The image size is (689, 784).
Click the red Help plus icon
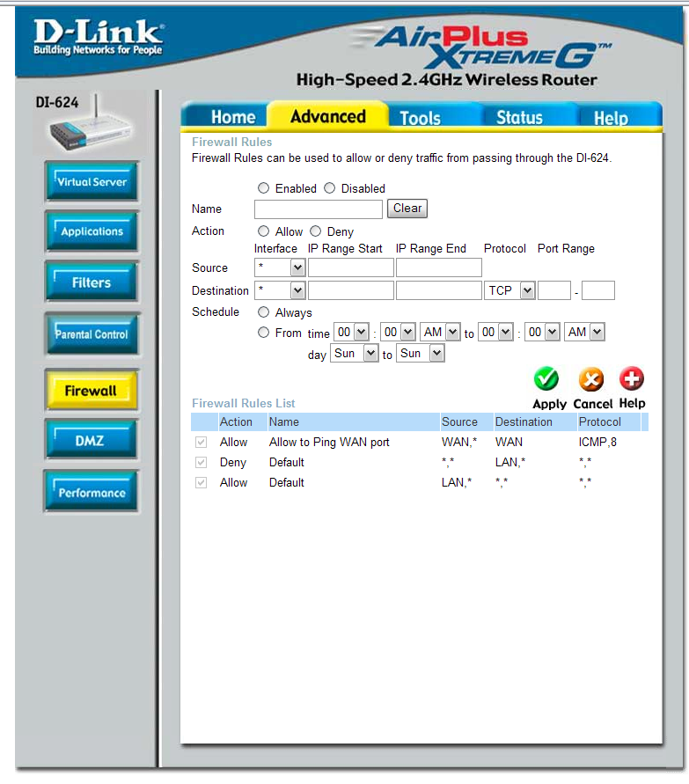[632, 378]
